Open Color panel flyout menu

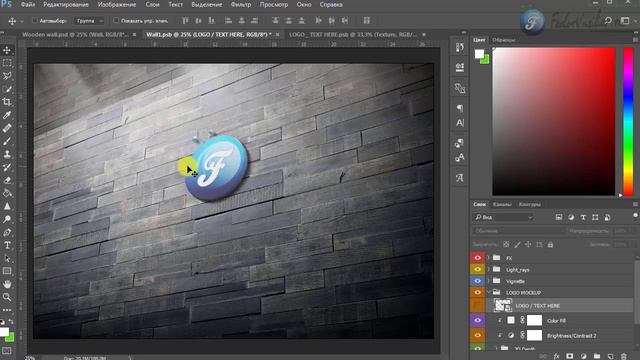coord(636,40)
